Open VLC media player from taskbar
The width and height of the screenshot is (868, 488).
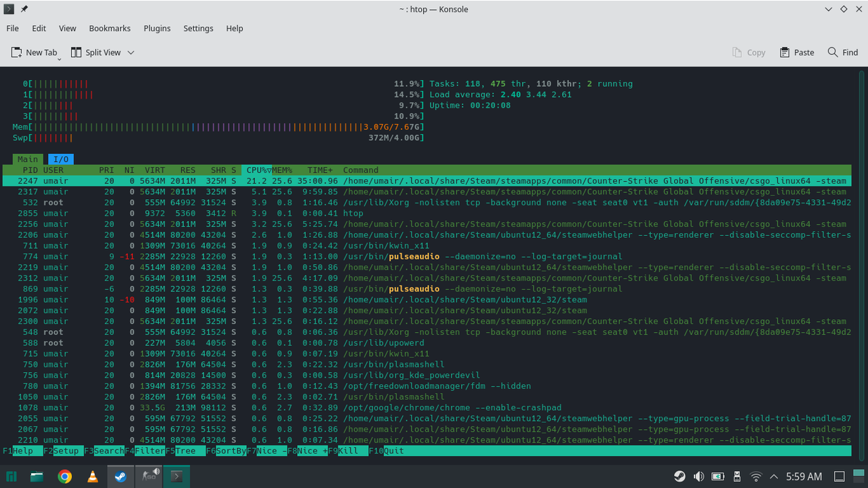[x=92, y=476]
